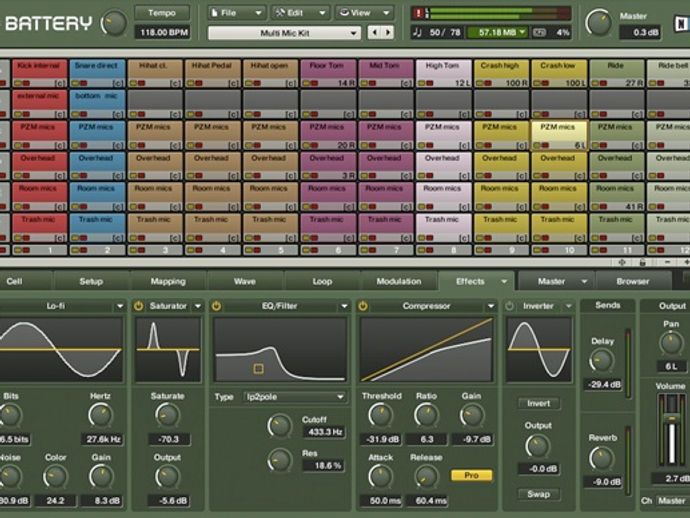The width and height of the screenshot is (690, 518).
Task: Select the Ride cell
Action: [616, 73]
